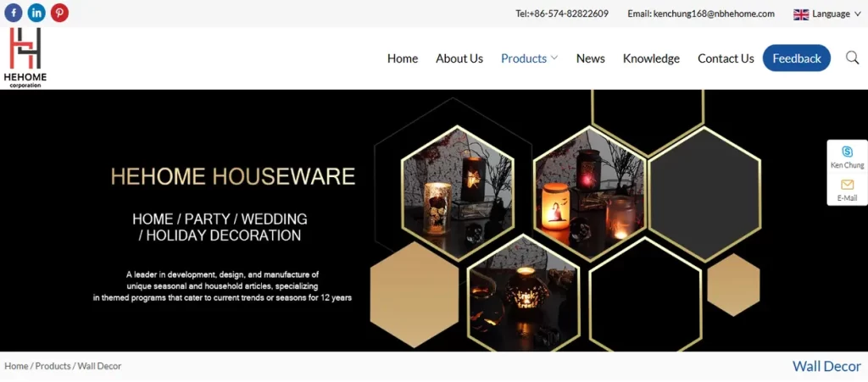Click the kenchung168@nbhehome.com email address
This screenshot has height=382, width=868.
[714, 14]
